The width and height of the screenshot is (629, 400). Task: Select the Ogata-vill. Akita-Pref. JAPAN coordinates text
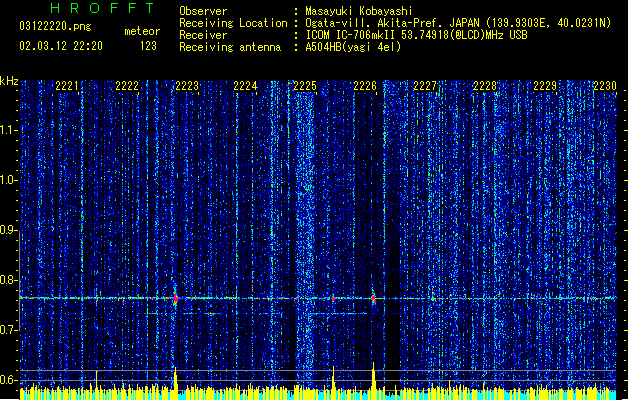(458, 23)
